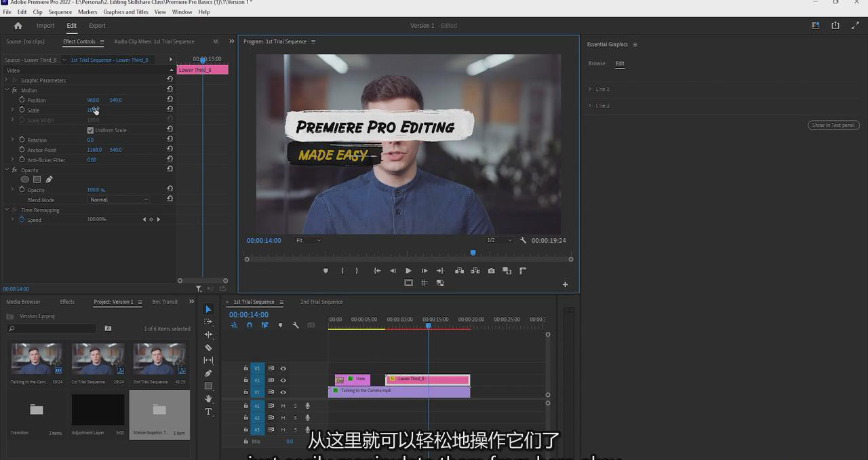Click Go to Out point
868x460 pixels.
(439, 271)
